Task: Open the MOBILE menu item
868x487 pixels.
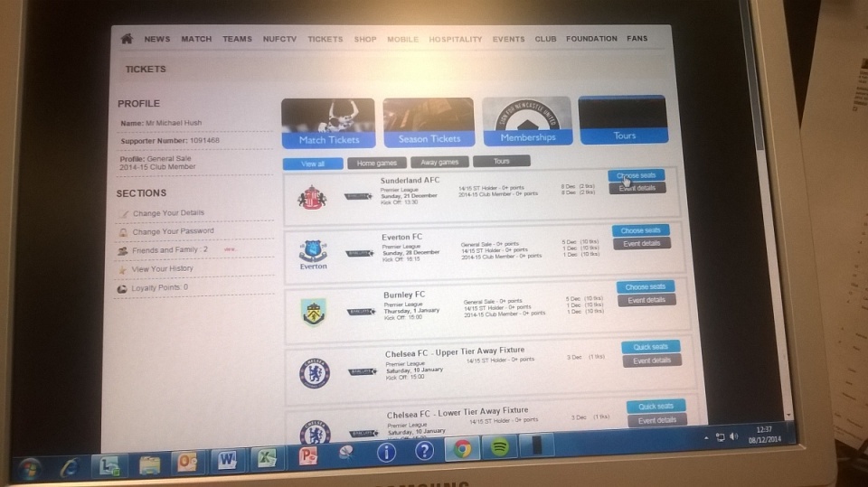Action: click(402, 39)
